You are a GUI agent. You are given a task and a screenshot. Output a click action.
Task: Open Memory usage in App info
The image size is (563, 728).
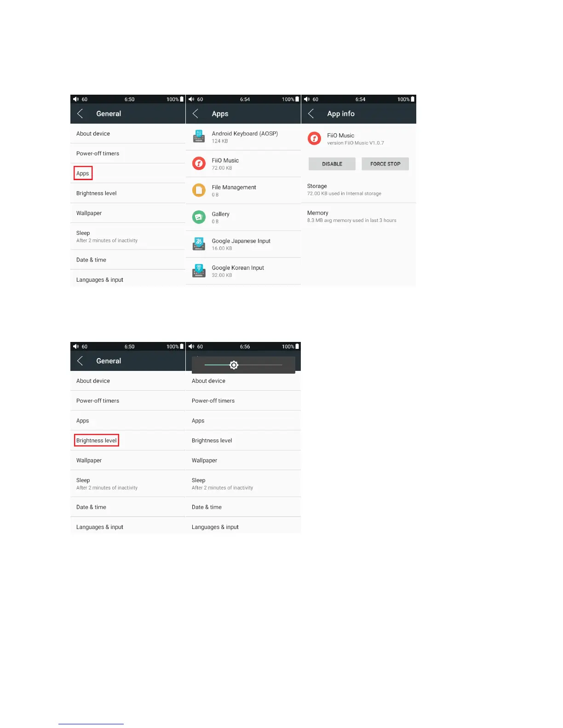[359, 216]
